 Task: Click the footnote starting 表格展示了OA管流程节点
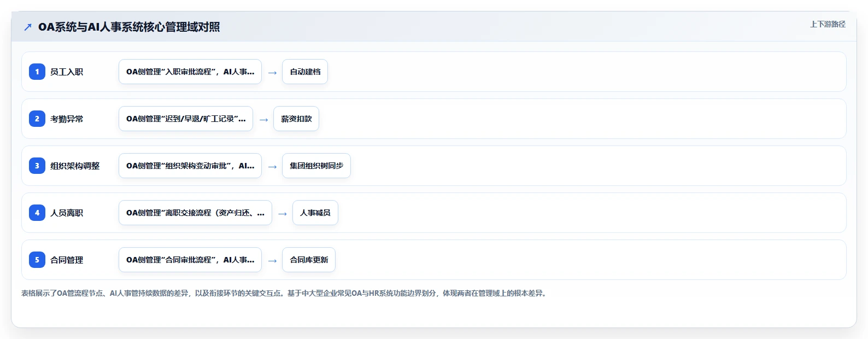pyautogui.click(x=285, y=293)
